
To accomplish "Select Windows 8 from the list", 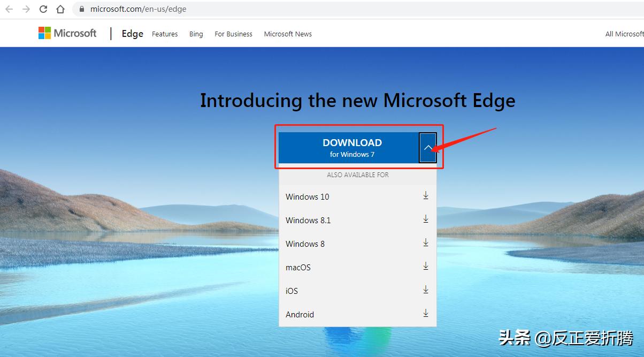I will click(305, 244).
